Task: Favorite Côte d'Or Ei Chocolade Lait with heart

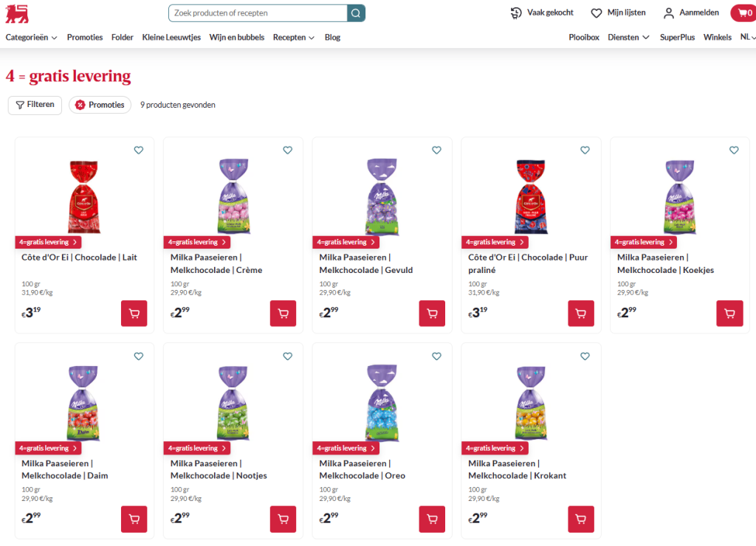Action: point(139,151)
